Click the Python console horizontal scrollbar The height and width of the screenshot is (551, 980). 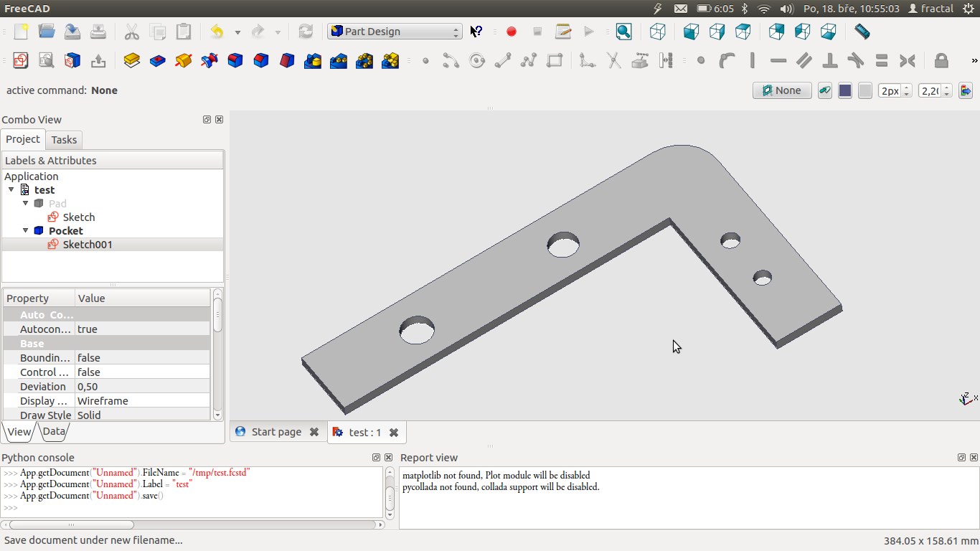194,524
